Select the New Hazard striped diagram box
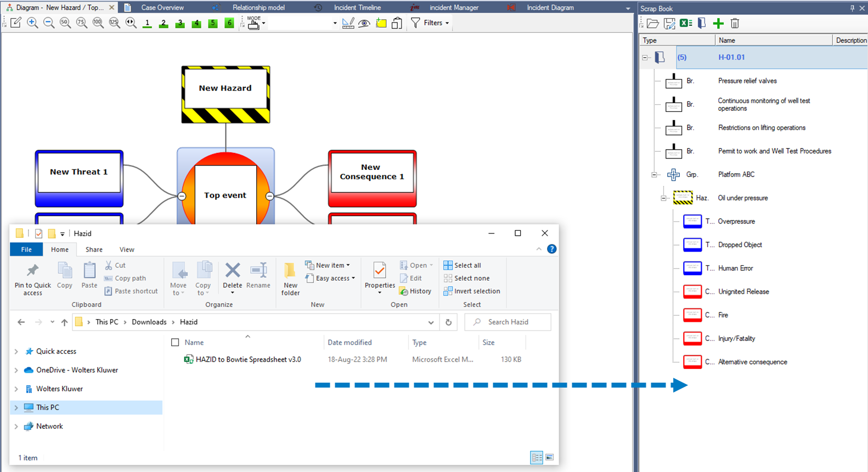The image size is (868, 472). [226, 94]
